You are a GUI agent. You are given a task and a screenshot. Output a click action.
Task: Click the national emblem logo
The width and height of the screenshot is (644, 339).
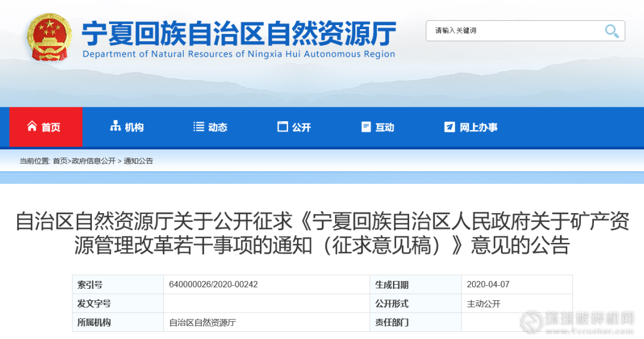(x=50, y=37)
